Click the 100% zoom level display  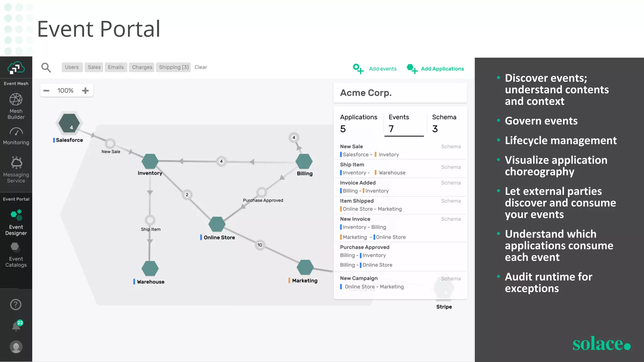click(65, 90)
